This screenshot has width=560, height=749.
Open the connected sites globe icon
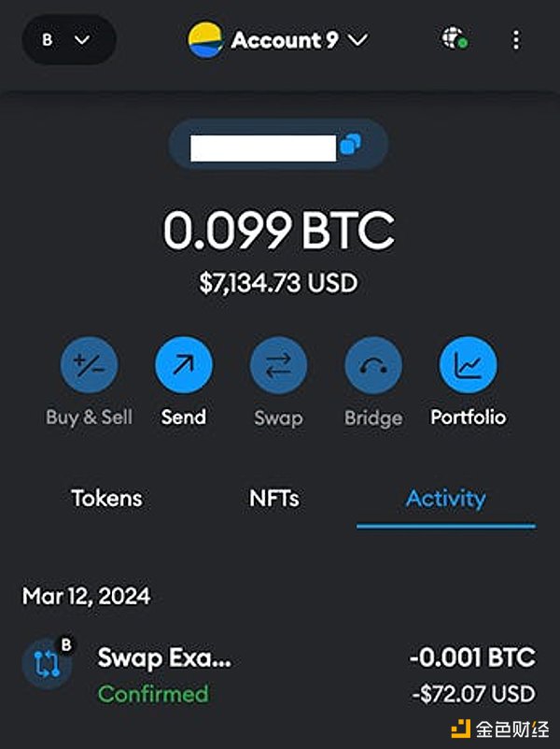(x=455, y=39)
